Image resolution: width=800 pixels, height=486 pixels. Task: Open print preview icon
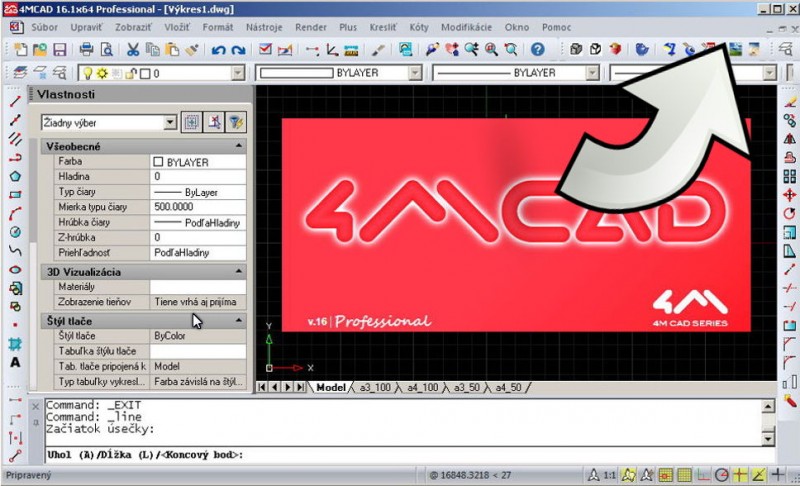[x=106, y=49]
